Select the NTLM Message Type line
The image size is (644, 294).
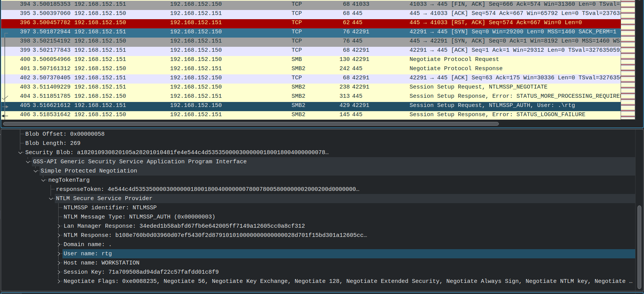(x=139, y=217)
